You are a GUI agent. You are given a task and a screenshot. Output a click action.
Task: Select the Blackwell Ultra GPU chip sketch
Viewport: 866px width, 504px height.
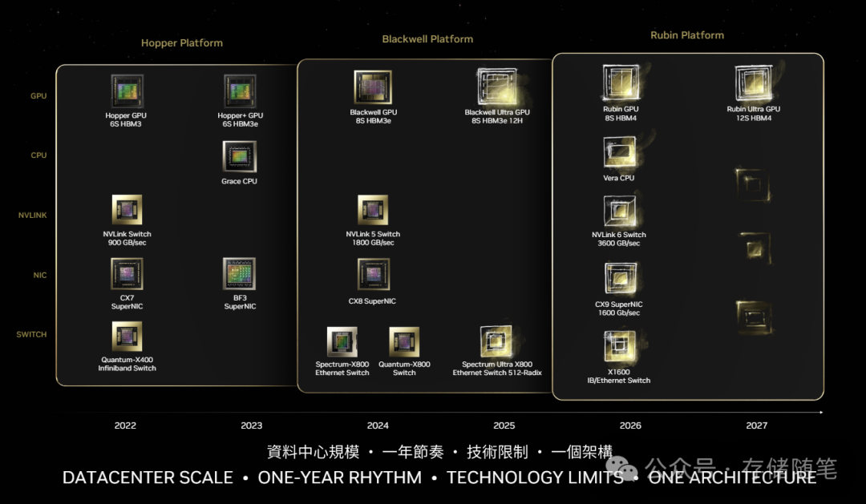pyautogui.click(x=497, y=87)
